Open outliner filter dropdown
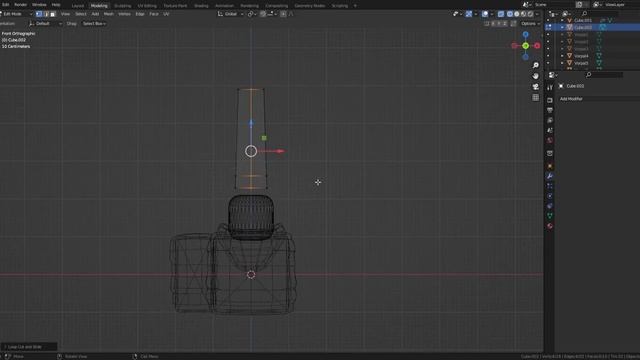Screen dimensions: 640x360 [x=567, y=14]
